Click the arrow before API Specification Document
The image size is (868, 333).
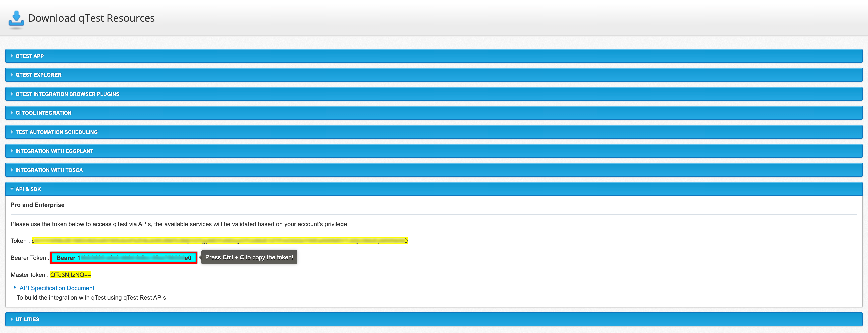(15, 287)
